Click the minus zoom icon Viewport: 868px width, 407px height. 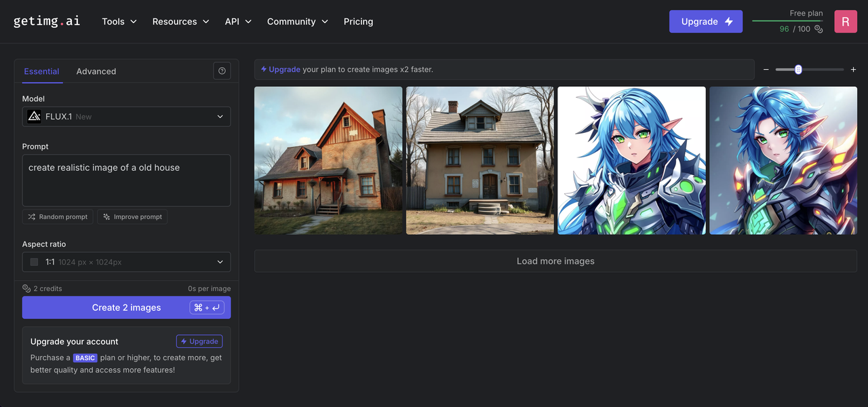[x=766, y=70]
